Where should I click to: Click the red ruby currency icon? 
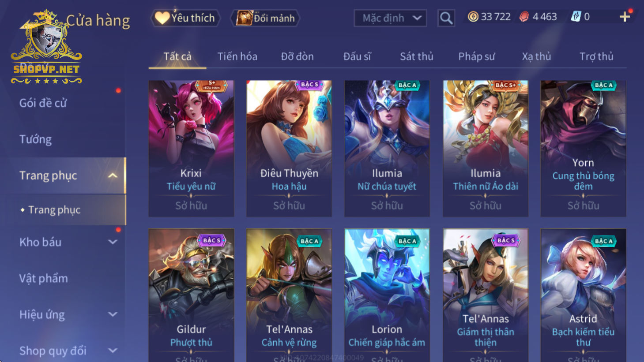point(524,17)
